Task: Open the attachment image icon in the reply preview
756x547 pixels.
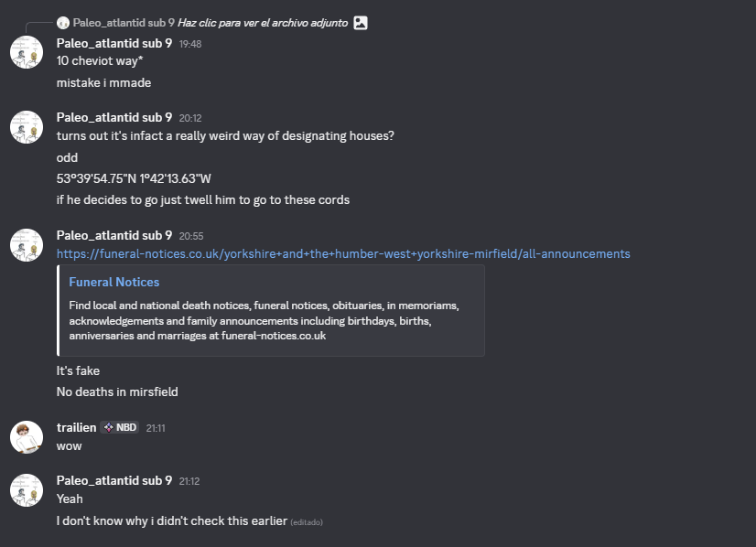Action: (361, 23)
